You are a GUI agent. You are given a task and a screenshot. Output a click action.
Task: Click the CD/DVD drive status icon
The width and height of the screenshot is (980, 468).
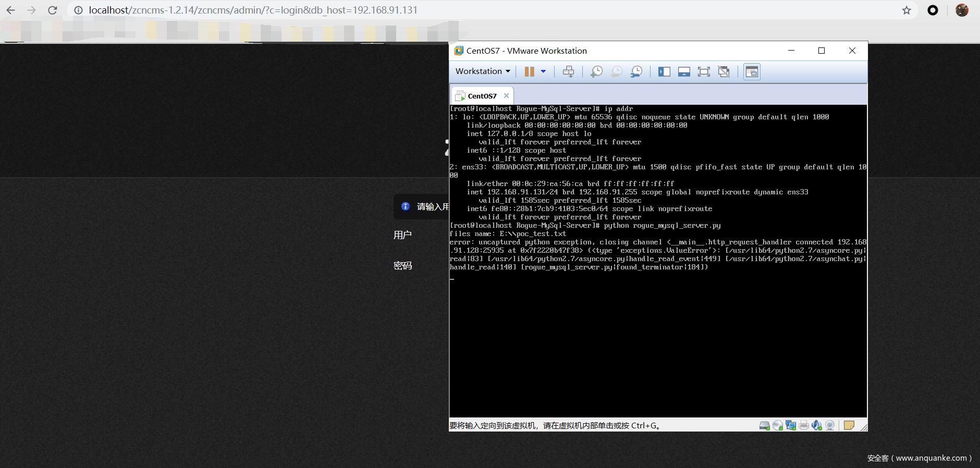[x=778, y=426]
